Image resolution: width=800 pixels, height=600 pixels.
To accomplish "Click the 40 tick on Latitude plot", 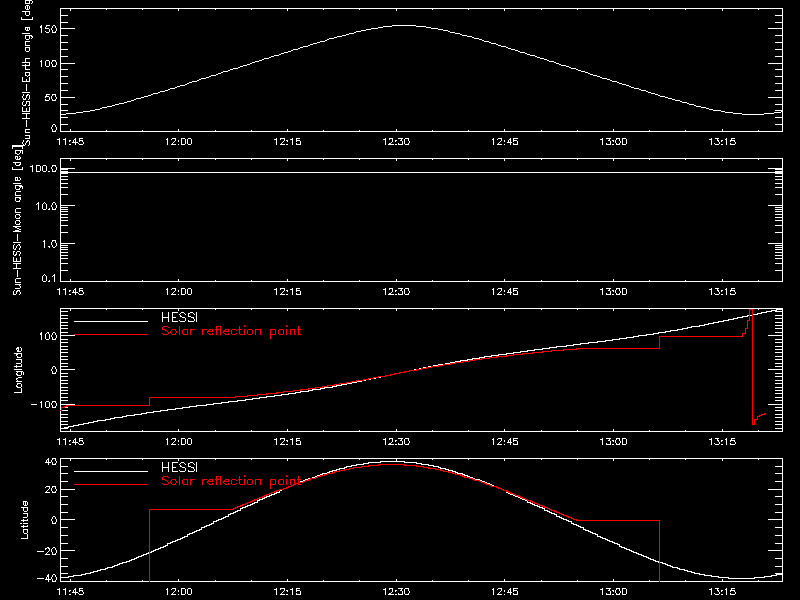I will [51, 462].
